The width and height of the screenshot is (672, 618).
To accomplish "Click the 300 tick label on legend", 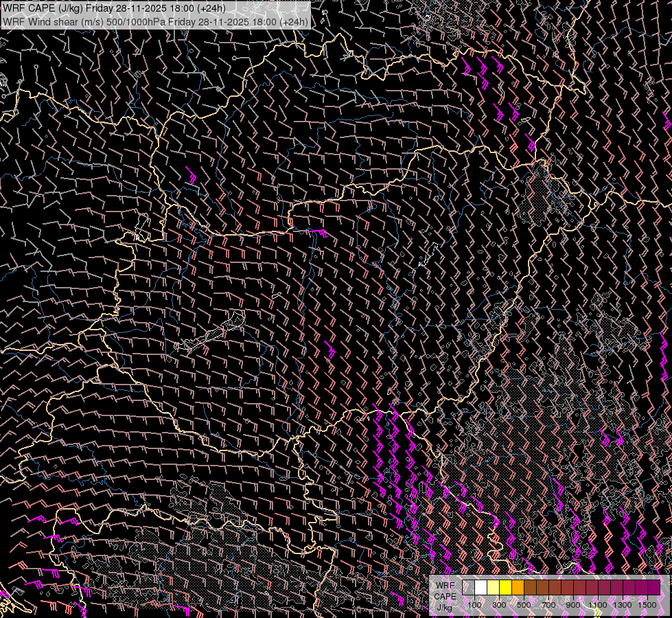I will point(499,605).
